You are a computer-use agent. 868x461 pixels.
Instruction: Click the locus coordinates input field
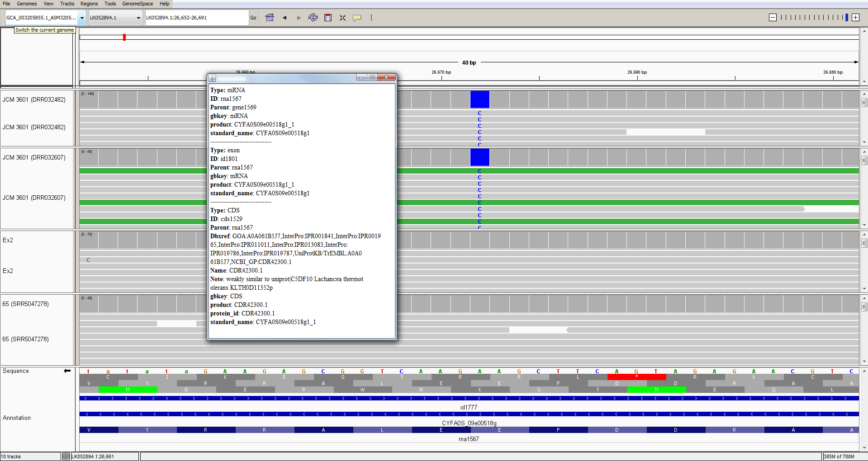(x=196, y=18)
